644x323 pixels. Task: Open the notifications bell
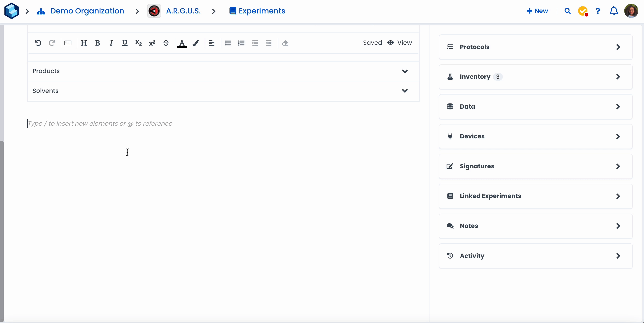[614, 11]
